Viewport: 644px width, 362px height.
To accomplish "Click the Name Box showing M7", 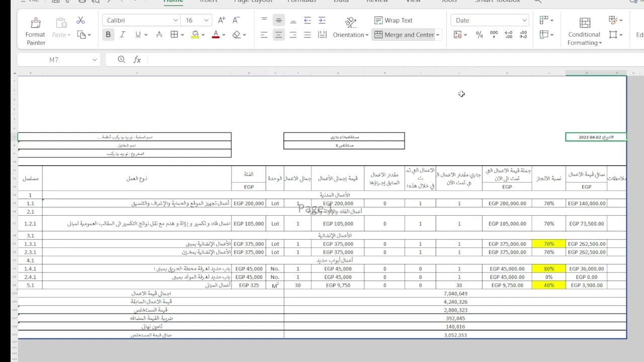I will 54,60.
